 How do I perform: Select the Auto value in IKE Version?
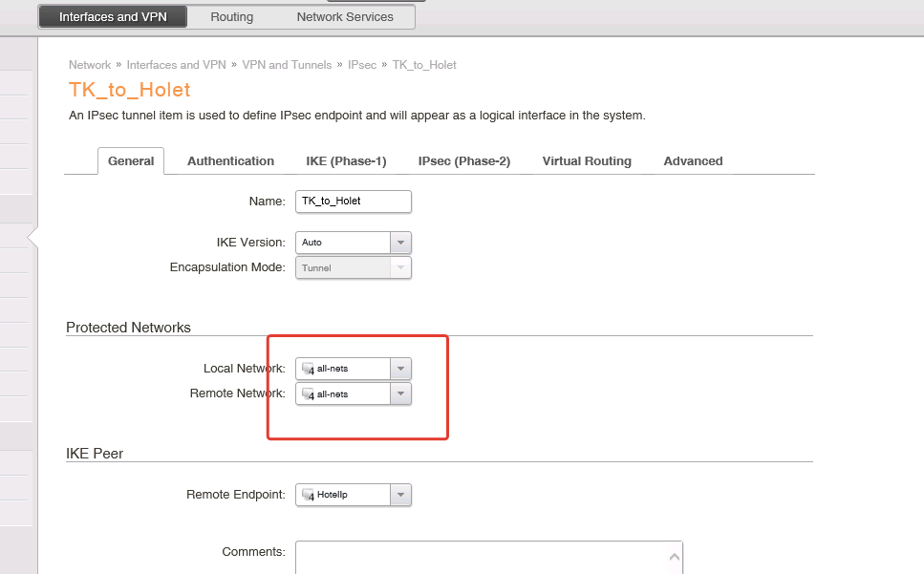[312, 243]
